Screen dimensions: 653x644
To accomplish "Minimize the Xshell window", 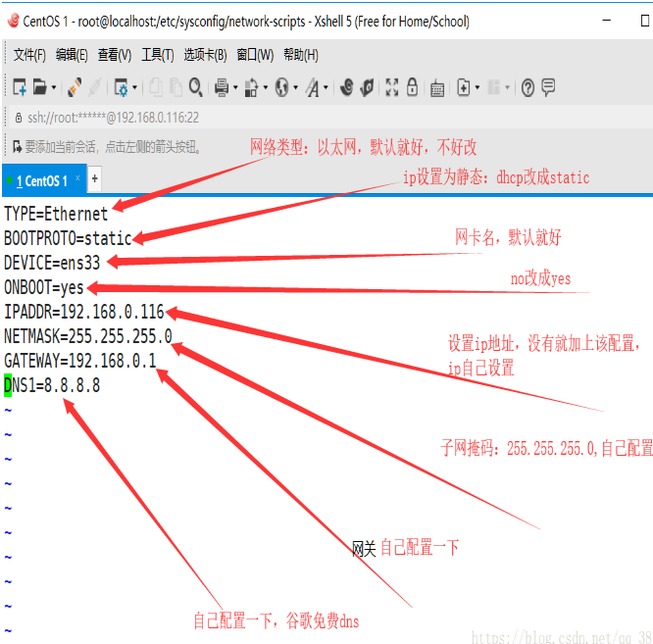I will point(607,20).
